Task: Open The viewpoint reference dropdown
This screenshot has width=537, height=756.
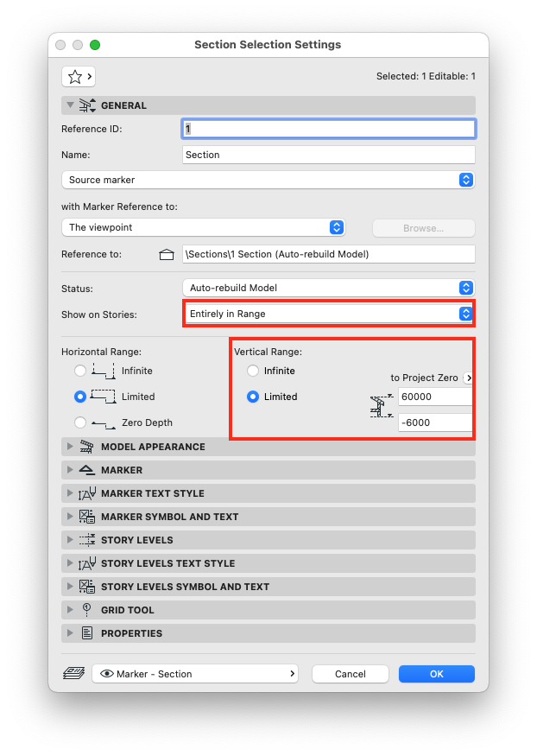Action: [x=203, y=227]
